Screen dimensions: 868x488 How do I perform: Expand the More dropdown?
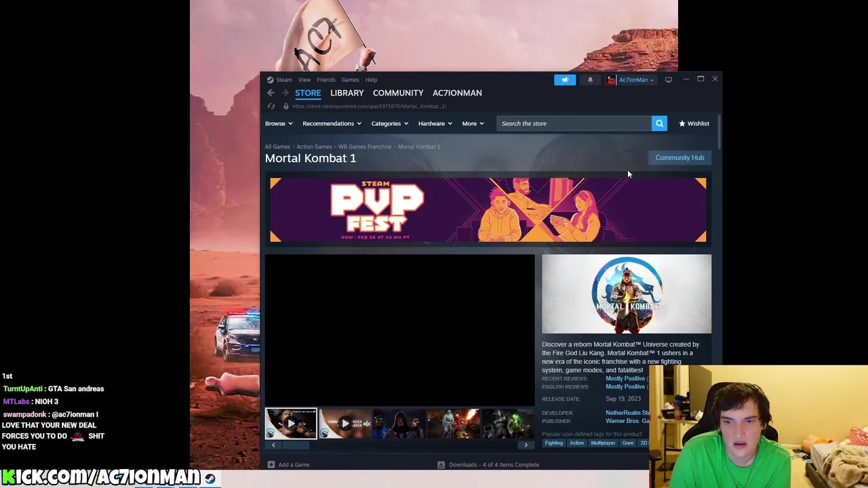(x=473, y=123)
